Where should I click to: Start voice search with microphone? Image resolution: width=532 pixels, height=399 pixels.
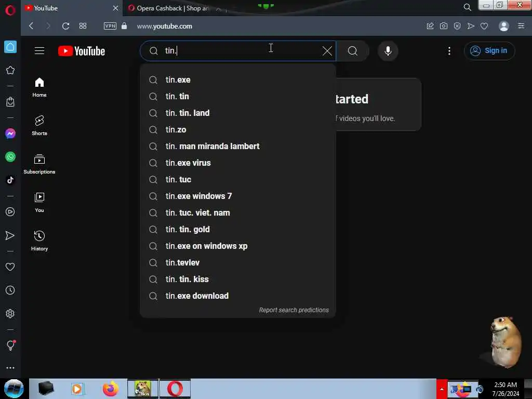pyautogui.click(x=388, y=51)
